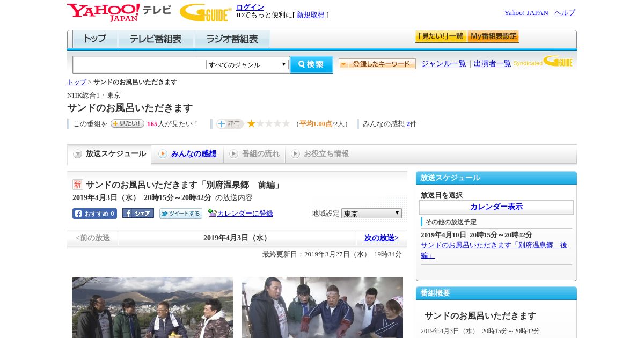Click the Yahoo! JAPAN テレビ logo
644x338 pixels.
coord(119,12)
